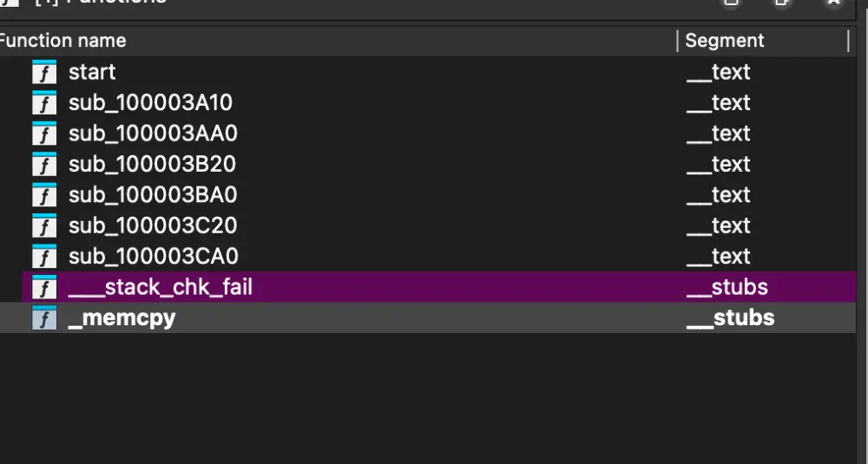The image size is (868, 464).
Task: Click the function icon beside ___stack_chk_fail
Action: (44, 287)
